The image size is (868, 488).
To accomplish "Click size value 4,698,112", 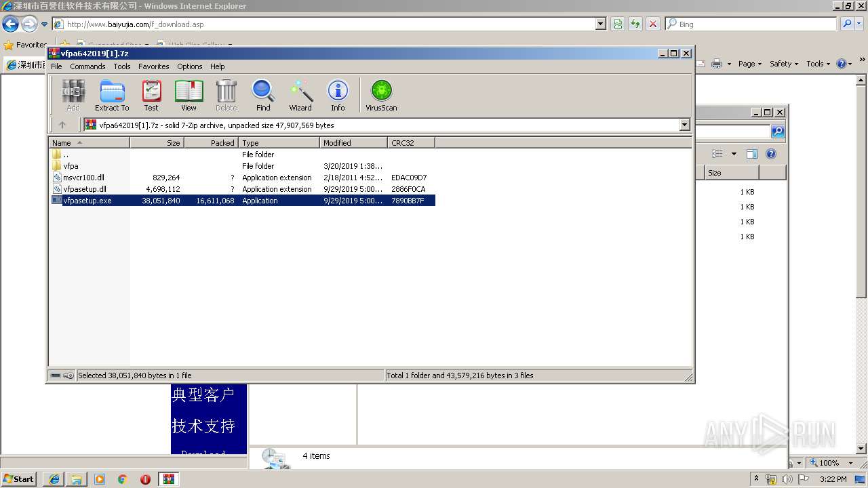I will coord(163,189).
